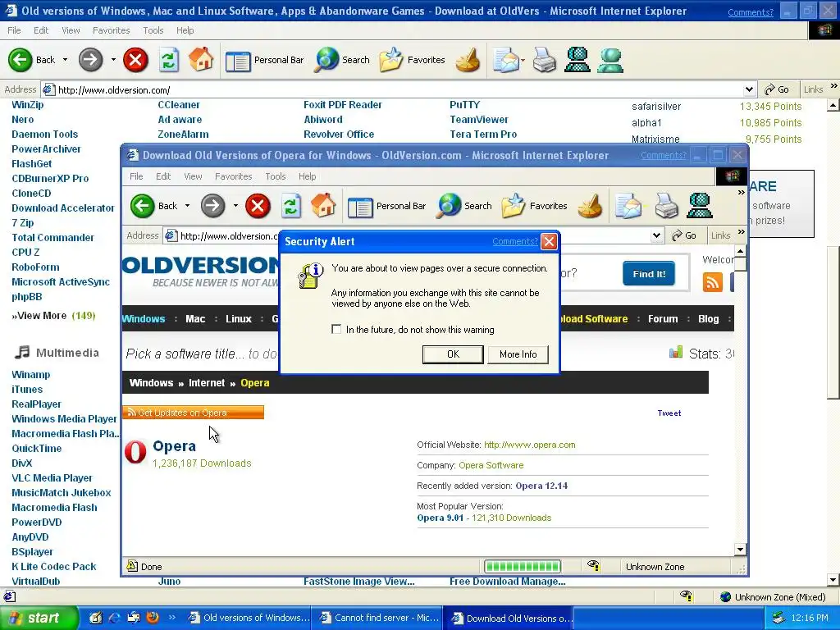Click the Tweet link
840x630 pixels.
[x=669, y=413]
